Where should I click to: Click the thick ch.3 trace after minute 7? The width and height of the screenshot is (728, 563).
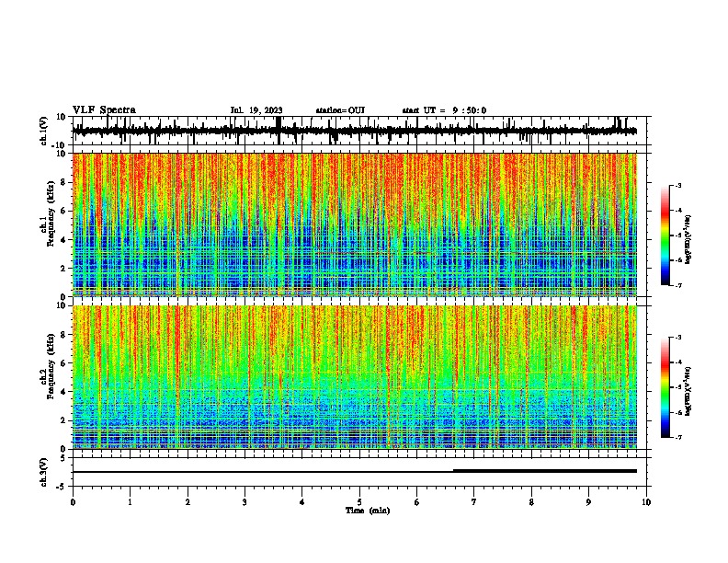544,471
